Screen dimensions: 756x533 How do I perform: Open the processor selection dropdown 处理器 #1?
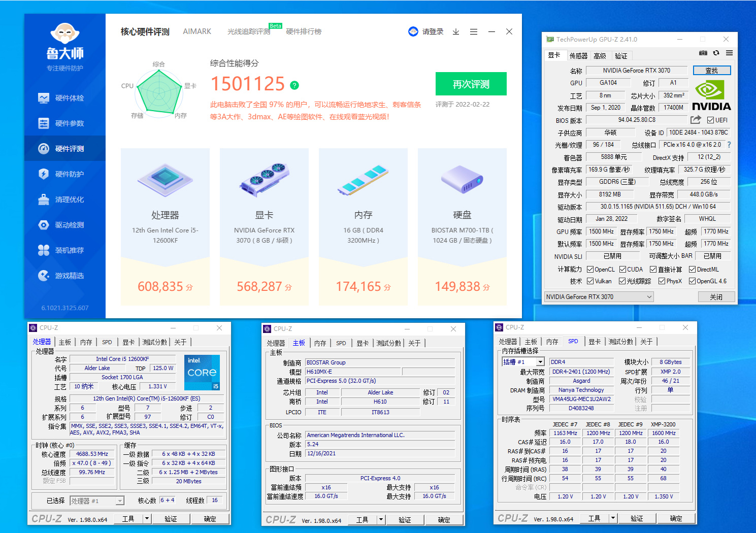(96, 501)
